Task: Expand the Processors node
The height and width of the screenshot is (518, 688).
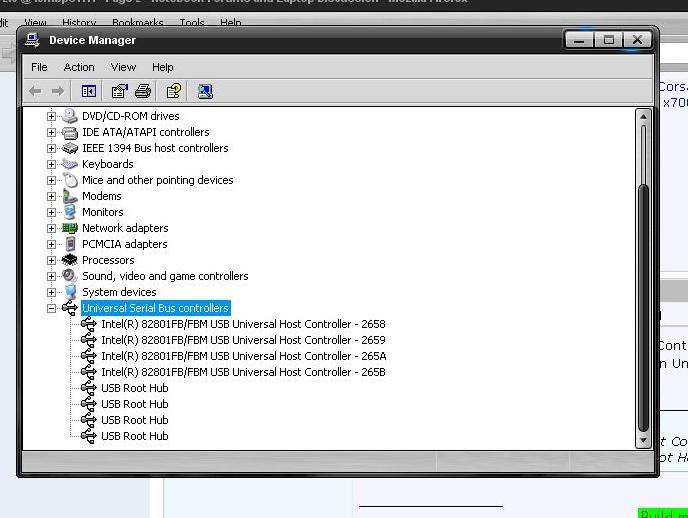Action: tap(51, 261)
